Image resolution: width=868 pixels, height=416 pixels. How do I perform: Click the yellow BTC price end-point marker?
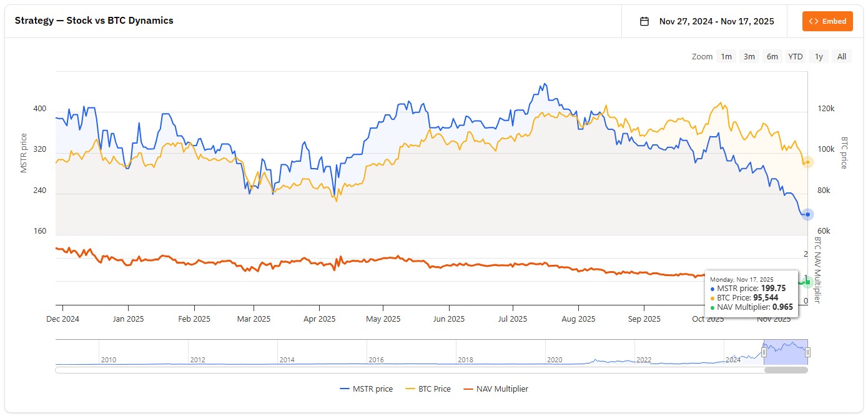(x=807, y=162)
